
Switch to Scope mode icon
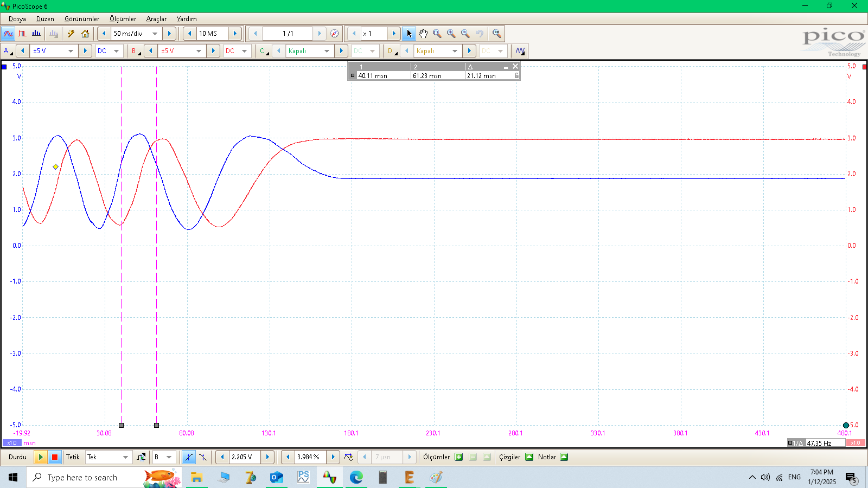8,34
